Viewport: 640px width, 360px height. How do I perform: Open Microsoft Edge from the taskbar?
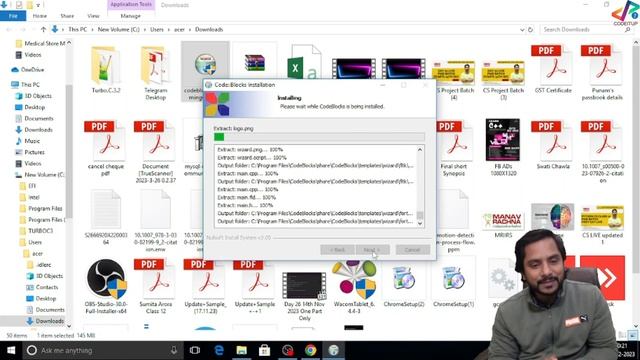(x=219, y=350)
